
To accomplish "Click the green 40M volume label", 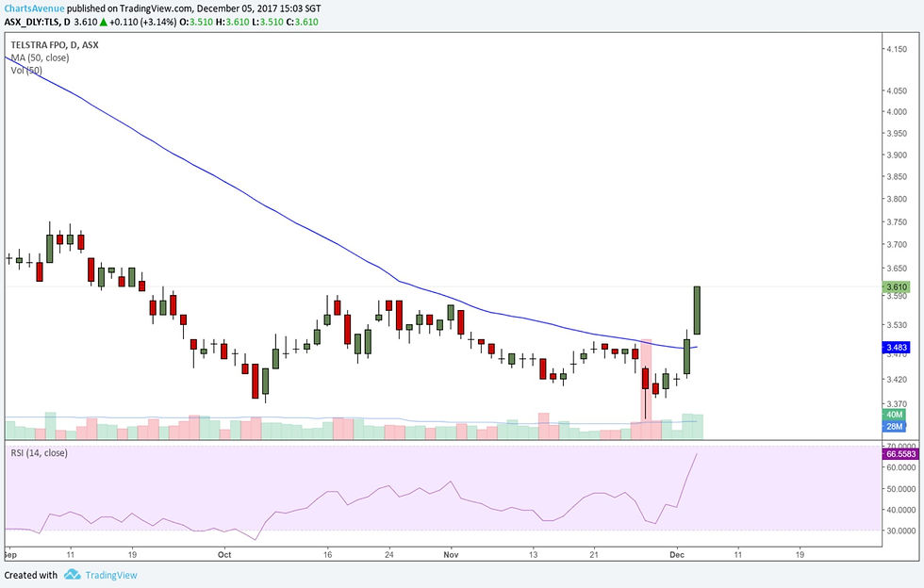I will pos(894,415).
